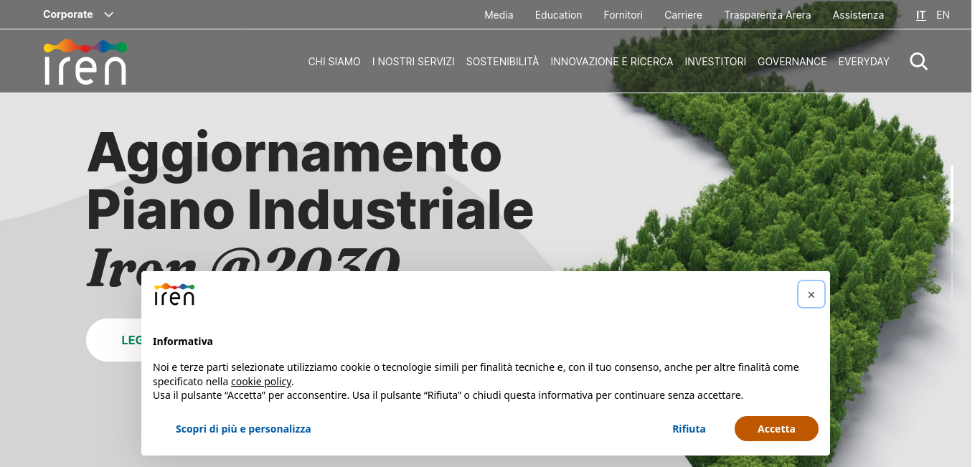Screen dimensions: 980x467
Task: Switch language to EN
Action: 943,14
